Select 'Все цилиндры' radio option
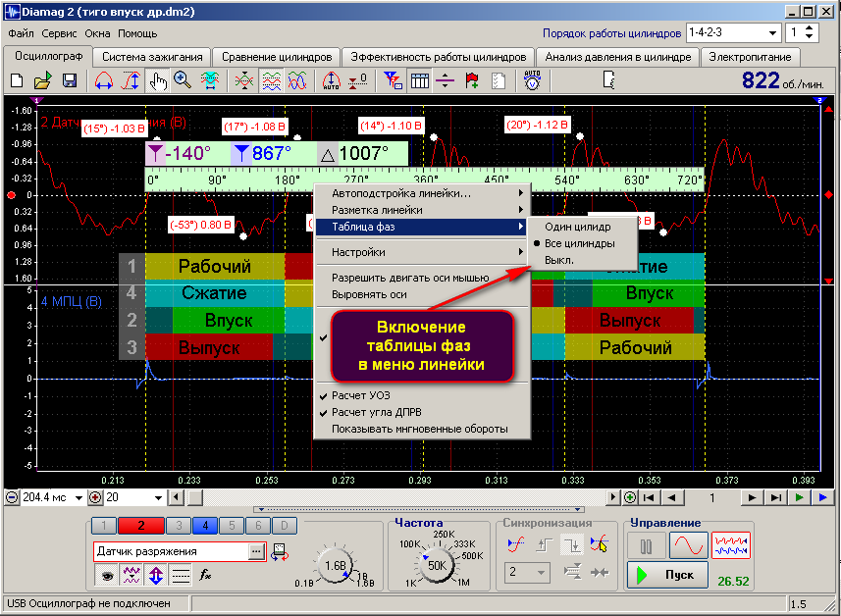This screenshot has width=841, height=616. point(580,243)
